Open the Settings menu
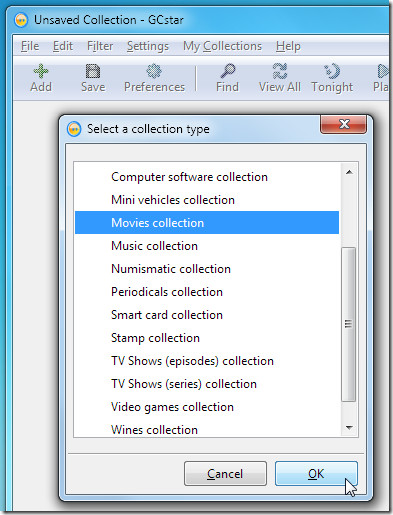This screenshot has width=393, height=515. 148,46
